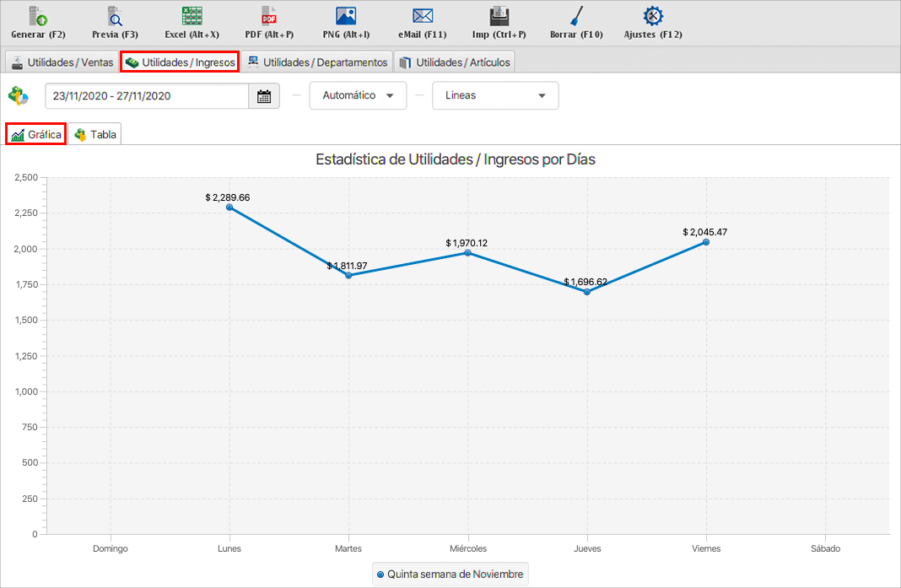The width and height of the screenshot is (901, 588).
Task: Export to Excel using the toolbar icon
Action: coord(192,16)
